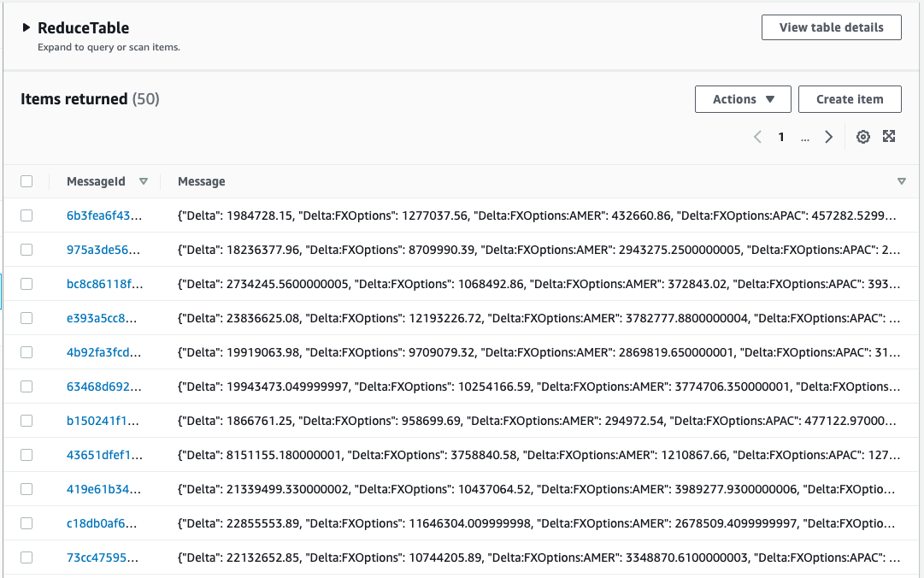Check the row c18db0af6 checkbox
The image size is (924, 578).
tap(26, 523)
